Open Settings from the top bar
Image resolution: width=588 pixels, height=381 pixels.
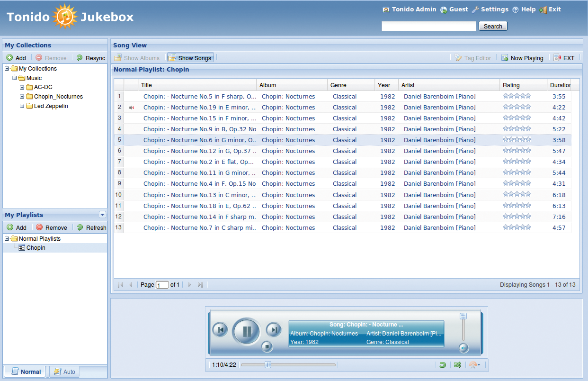click(490, 9)
